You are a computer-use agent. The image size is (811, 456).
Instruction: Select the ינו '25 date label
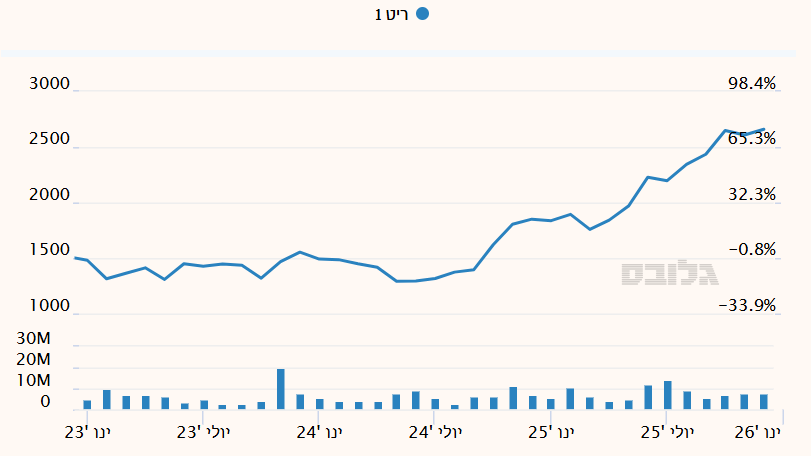click(553, 432)
